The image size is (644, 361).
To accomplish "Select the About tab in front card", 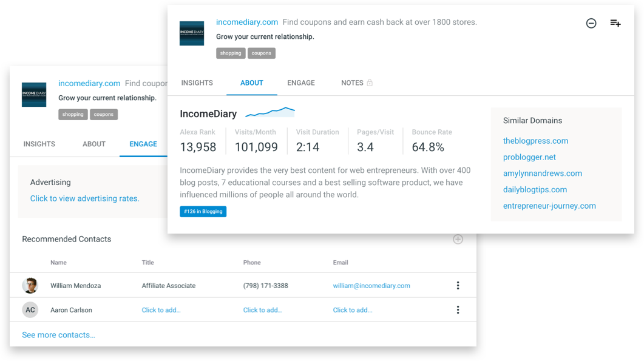I will [x=252, y=83].
